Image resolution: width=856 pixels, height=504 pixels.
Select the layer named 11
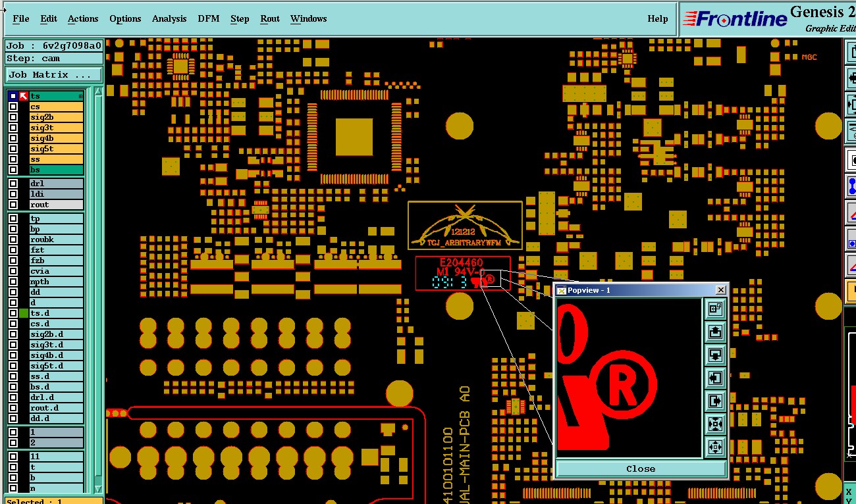tap(57, 457)
